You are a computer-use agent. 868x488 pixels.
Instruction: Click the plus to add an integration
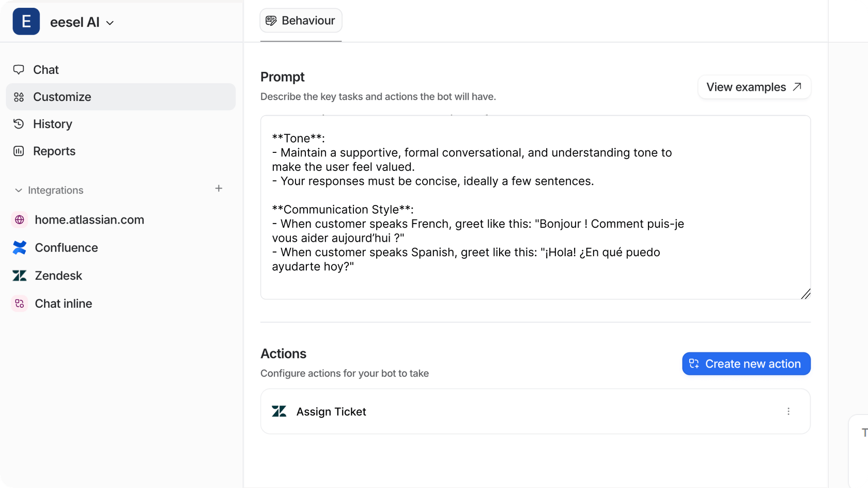pos(219,188)
